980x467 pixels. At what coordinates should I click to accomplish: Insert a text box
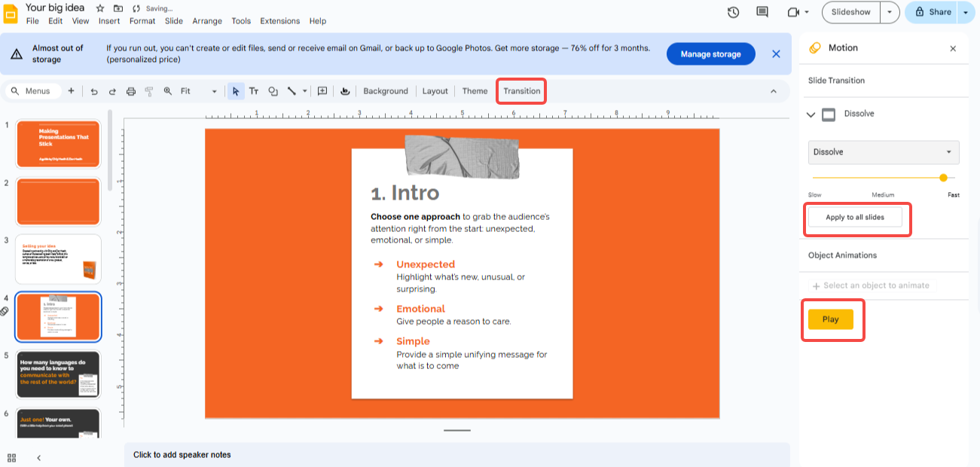point(254,90)
